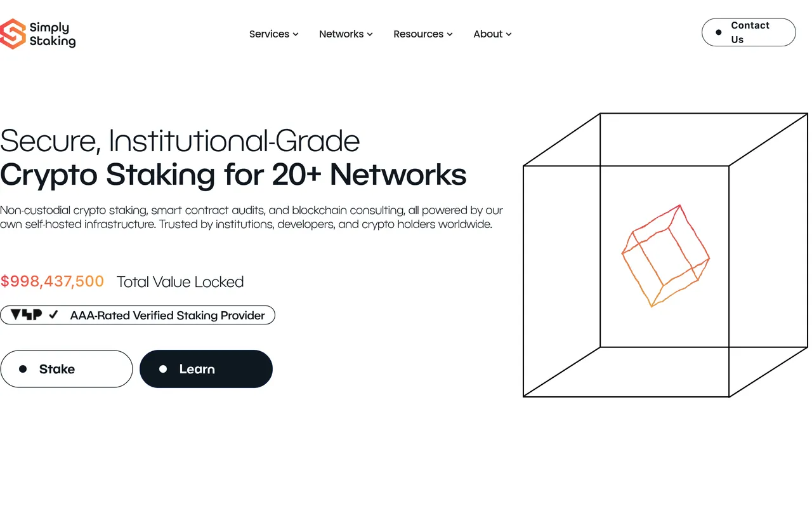Click the Simply Staking wordmark text
The image size is (812, 508).
[x=52, y=34]
